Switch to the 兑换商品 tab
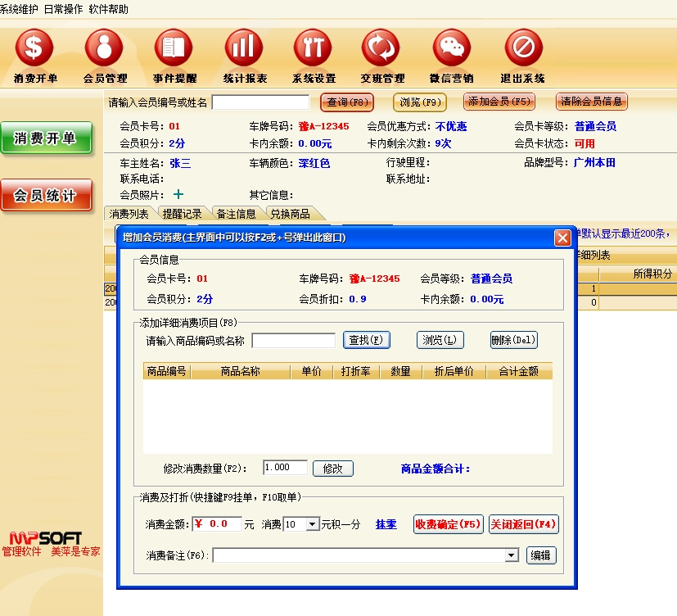Screen dimensions: 677x616 290,214
